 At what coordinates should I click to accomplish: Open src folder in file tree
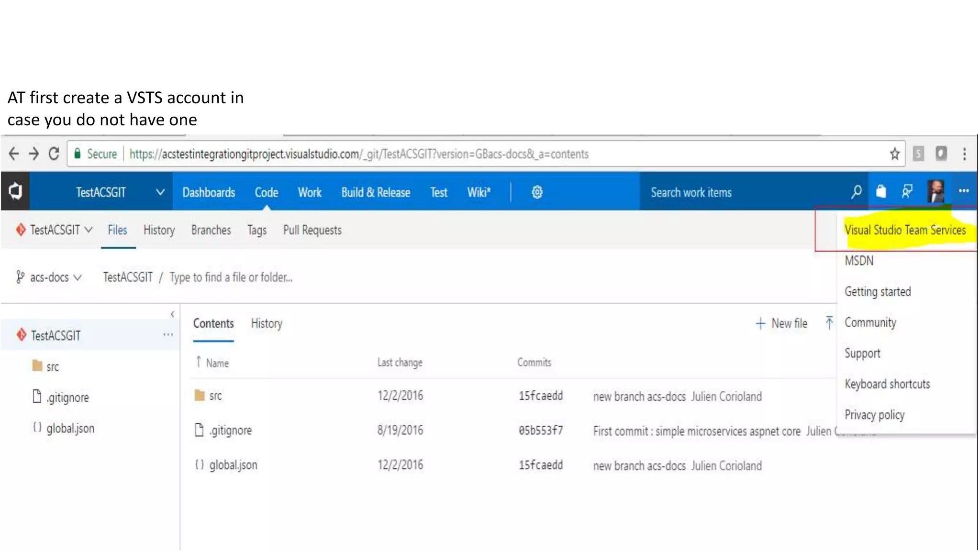pos(53,367)
